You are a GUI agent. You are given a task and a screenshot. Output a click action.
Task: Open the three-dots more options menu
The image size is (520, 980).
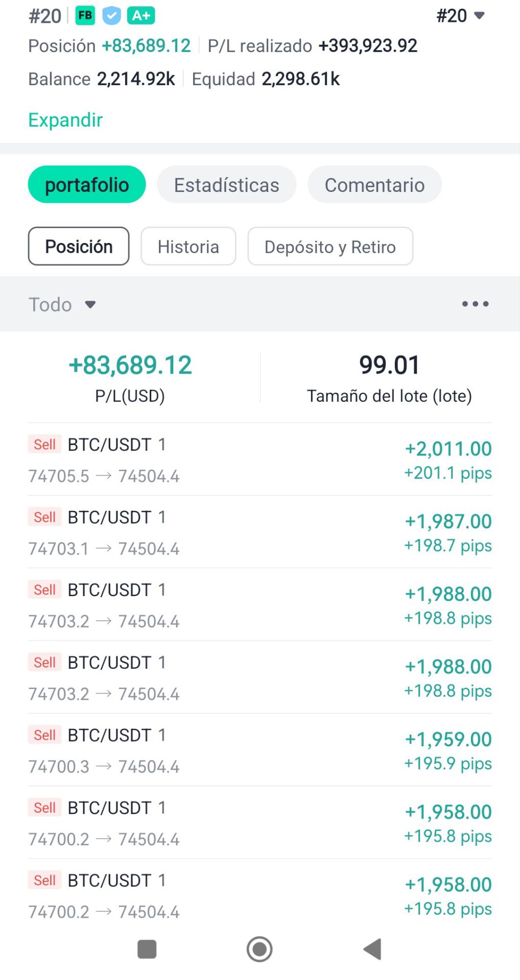(475, 304)
